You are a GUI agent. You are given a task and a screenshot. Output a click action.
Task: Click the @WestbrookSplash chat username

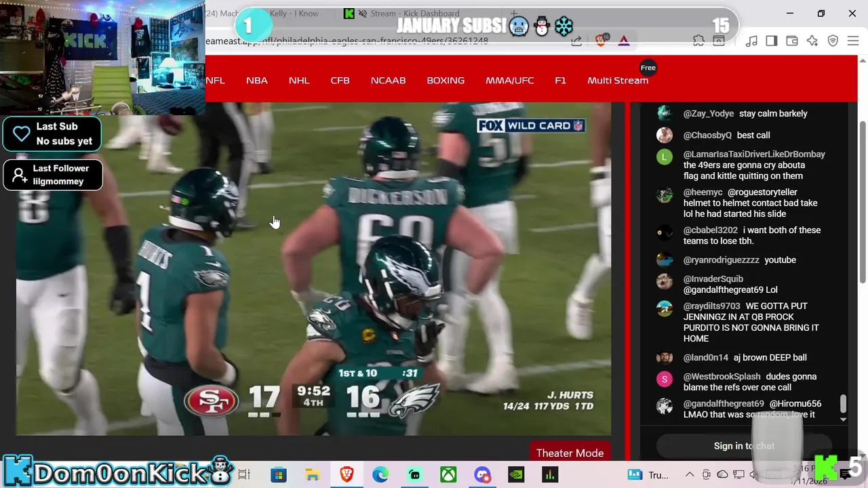tap(722, 376)
